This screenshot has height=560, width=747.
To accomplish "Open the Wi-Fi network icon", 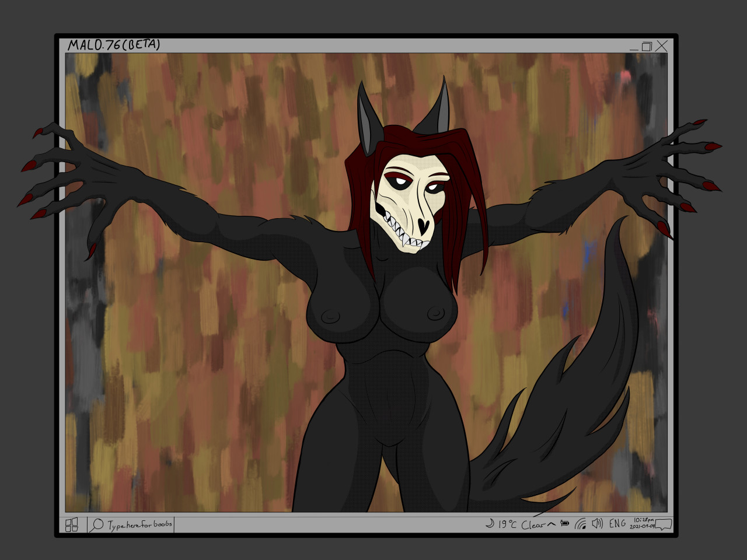I will coord(581,524).
